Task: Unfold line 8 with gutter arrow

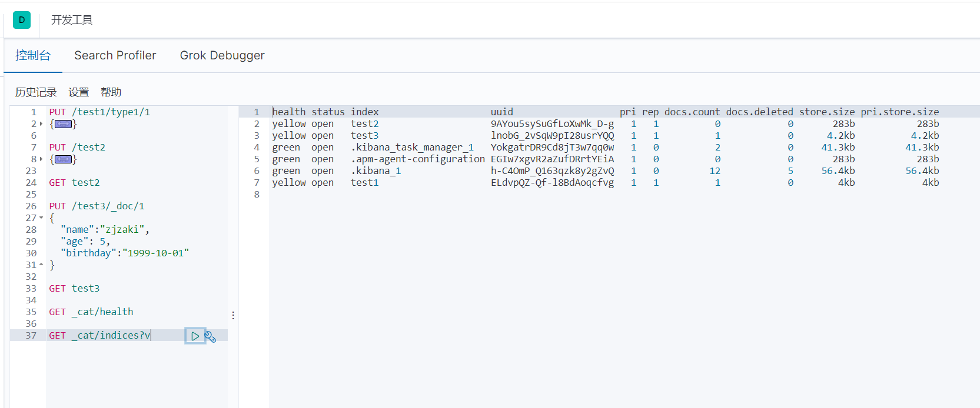Action: click(41, 159)
